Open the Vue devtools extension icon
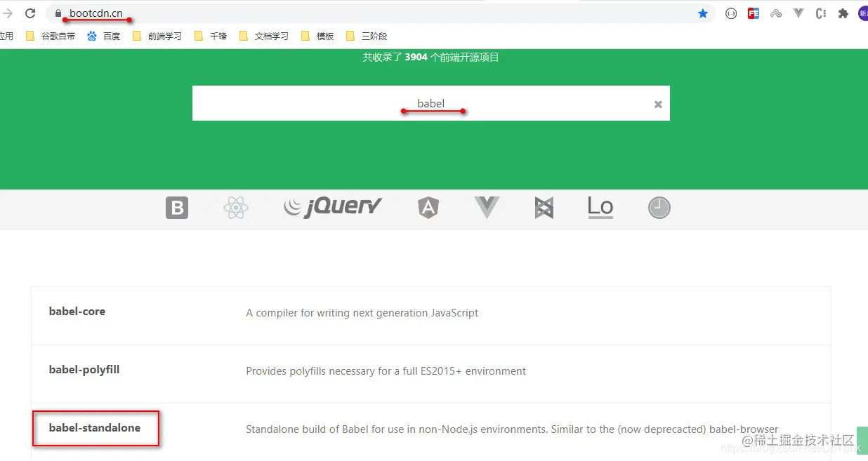This screenshot has width=868, height=461. pyautogui.click(x=798, y=13)
